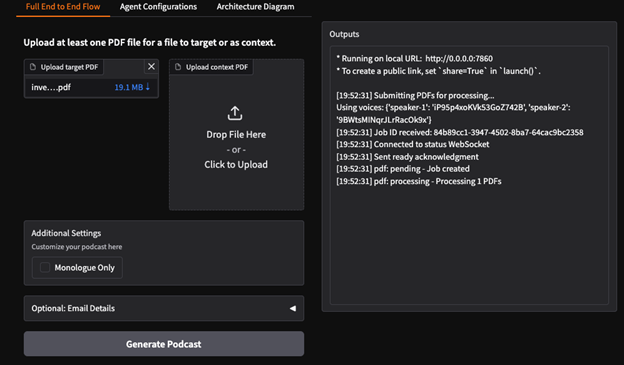The width and height of the screenshot is (624, 365).
Task: Click the Generate Podcast button
Action: (164, 344)
